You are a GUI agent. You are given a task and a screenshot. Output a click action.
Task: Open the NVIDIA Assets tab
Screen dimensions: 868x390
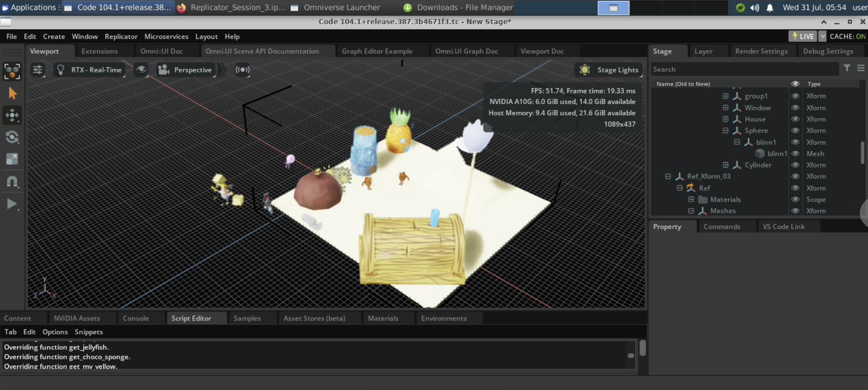[77, 318]
